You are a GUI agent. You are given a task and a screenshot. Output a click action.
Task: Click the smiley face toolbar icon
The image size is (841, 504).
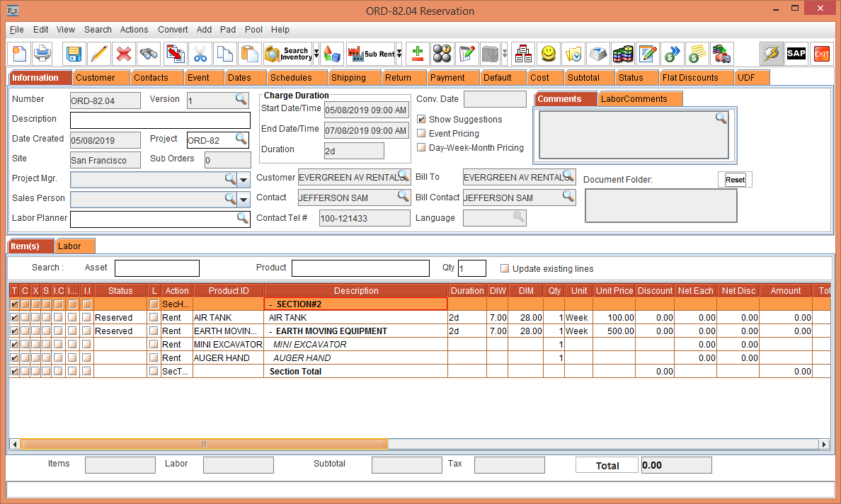[549, 54]
